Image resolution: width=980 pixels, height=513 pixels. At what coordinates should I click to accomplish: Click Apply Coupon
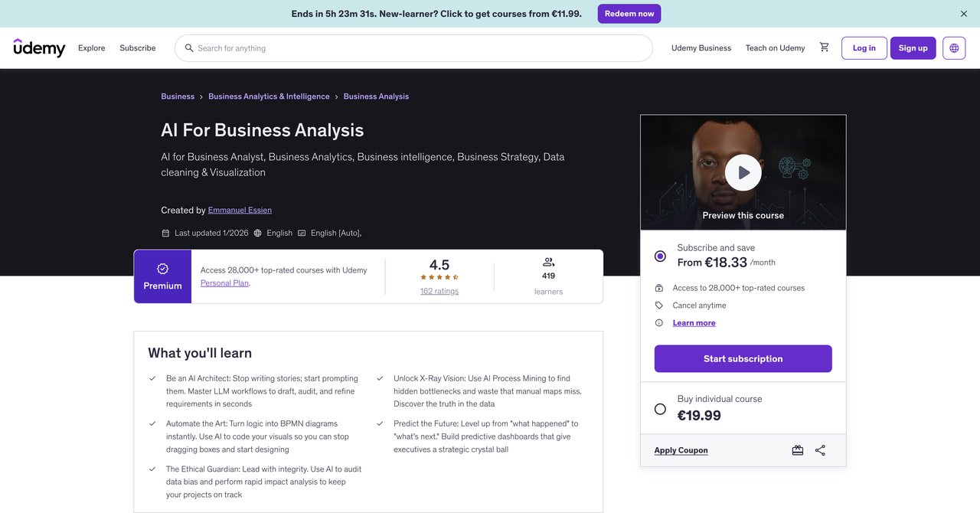(x=681, y=450)
